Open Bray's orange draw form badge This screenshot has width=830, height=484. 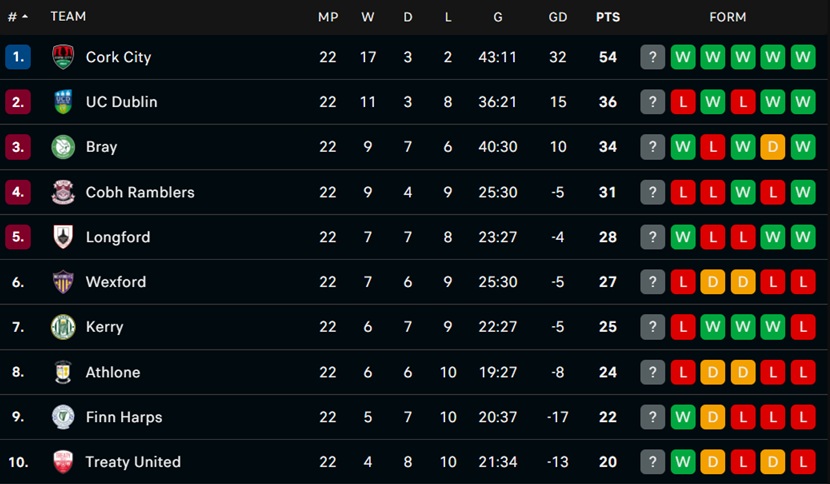tap(773, 147)
